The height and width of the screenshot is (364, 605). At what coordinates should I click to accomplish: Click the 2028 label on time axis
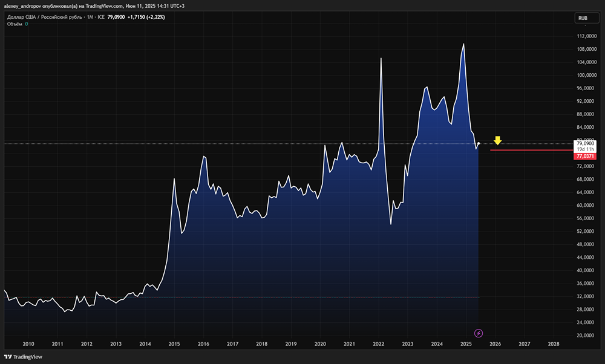tap(553, 344)
